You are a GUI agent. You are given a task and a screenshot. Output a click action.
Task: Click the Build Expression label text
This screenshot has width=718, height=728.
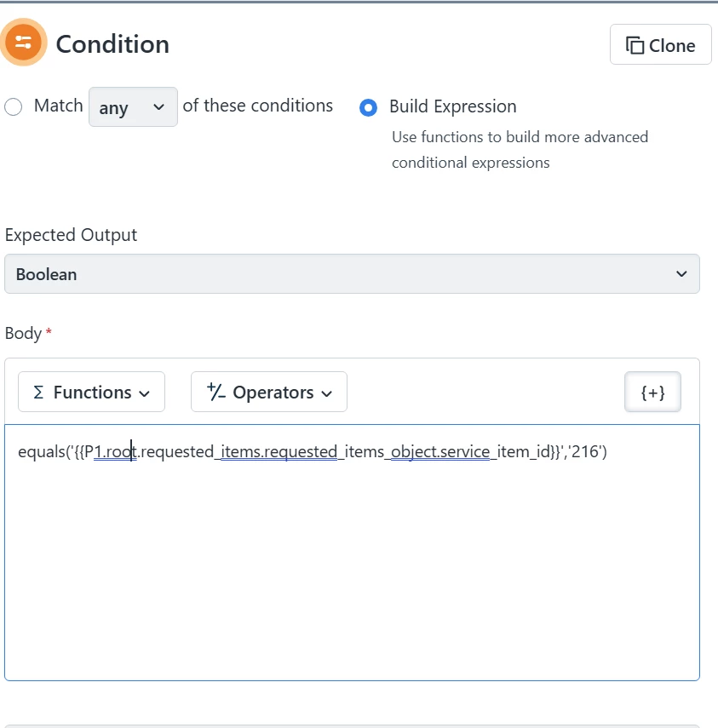(x=453, y=106)
